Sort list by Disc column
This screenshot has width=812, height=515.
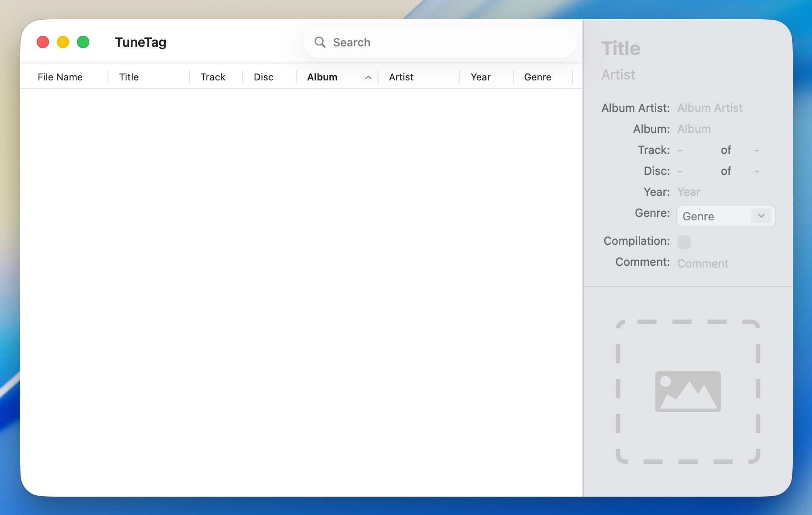[x=263, y=77]
